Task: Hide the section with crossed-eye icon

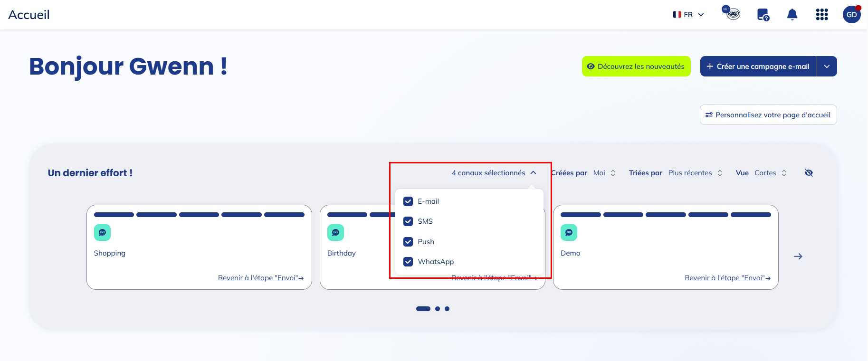Action: 809,173
